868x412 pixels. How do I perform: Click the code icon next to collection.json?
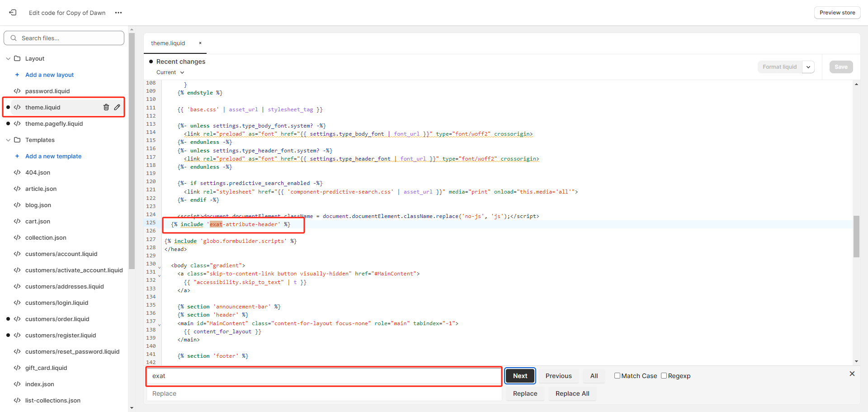point(17,237)
